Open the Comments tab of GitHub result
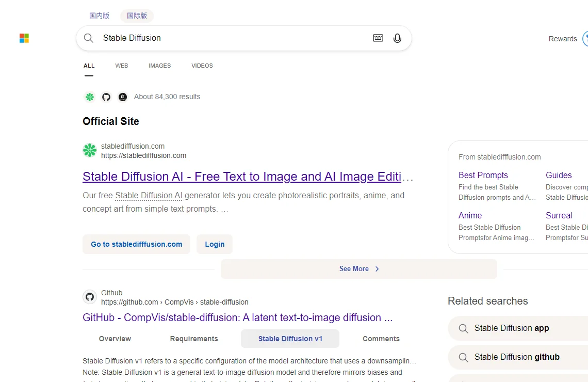This screenshot has height=382, width=588. (x=381, y=339)
